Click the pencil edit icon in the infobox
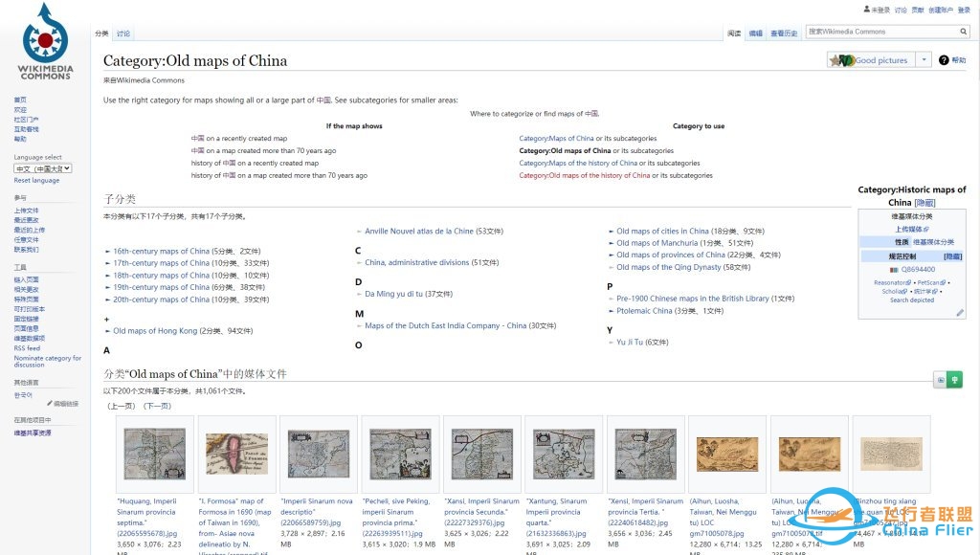The width and height of the screenshot is (980, 555). point(960,313)
